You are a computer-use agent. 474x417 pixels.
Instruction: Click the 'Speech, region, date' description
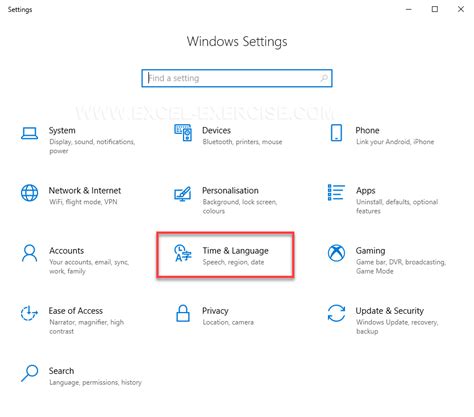[x=233, y=262]
